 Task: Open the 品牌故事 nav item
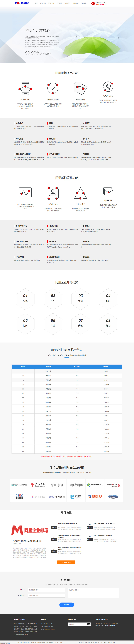(75, 3)
